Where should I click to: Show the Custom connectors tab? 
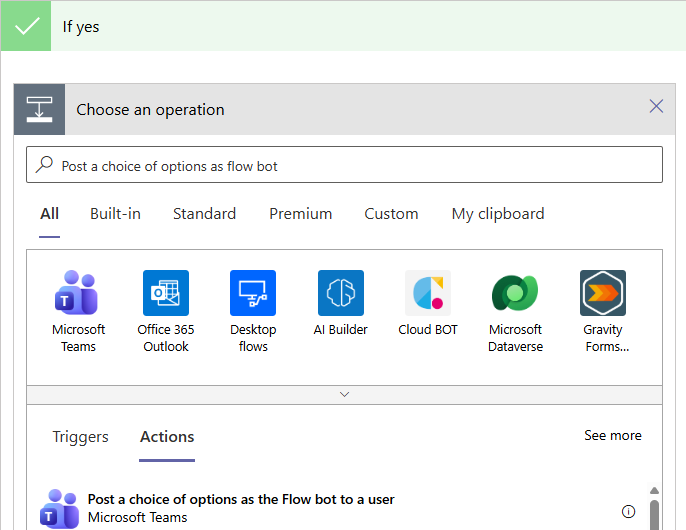[x=391, y=214]
